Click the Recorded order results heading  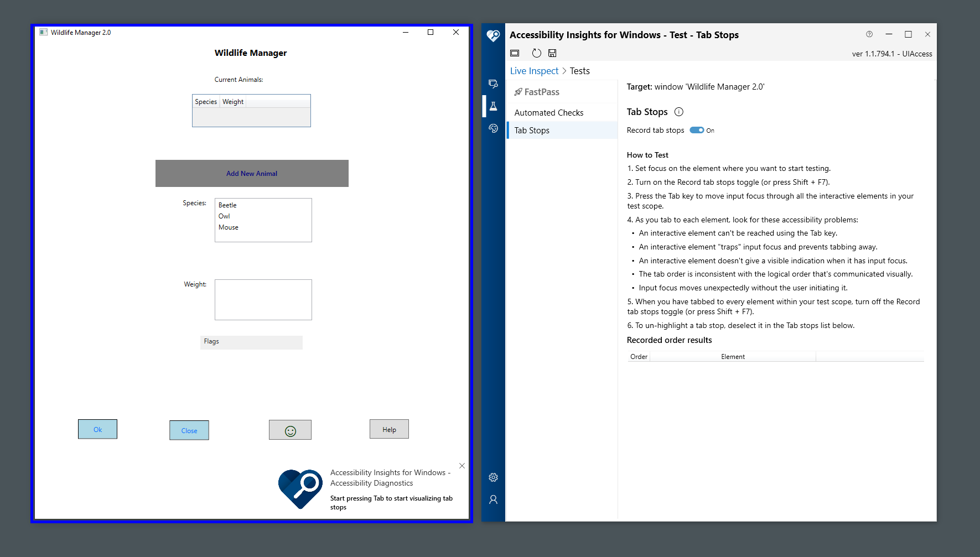pyautogui.click(x=669, y=340)
